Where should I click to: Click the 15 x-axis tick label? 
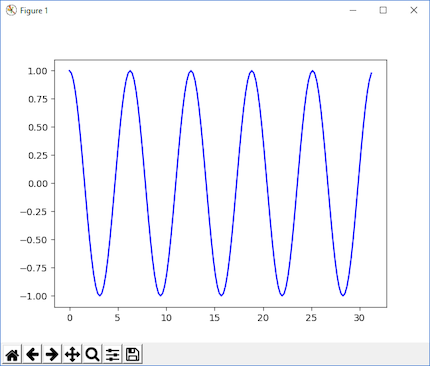pyautogui.click(x=215, y=318)
